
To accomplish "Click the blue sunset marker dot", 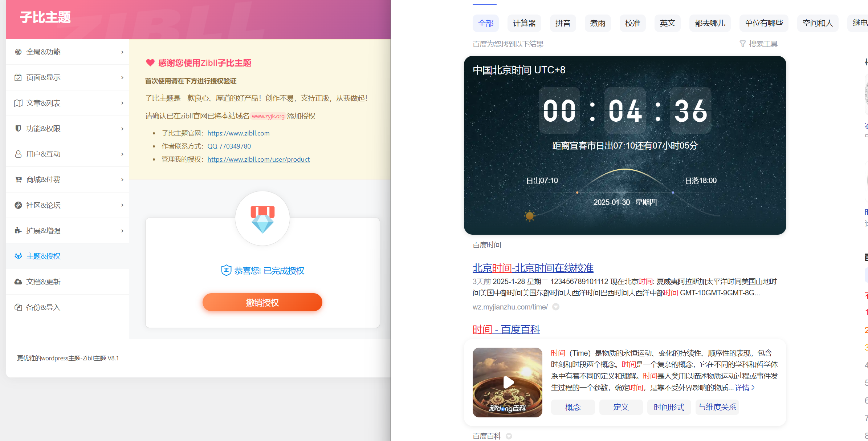I will click(x=673, y=193).
